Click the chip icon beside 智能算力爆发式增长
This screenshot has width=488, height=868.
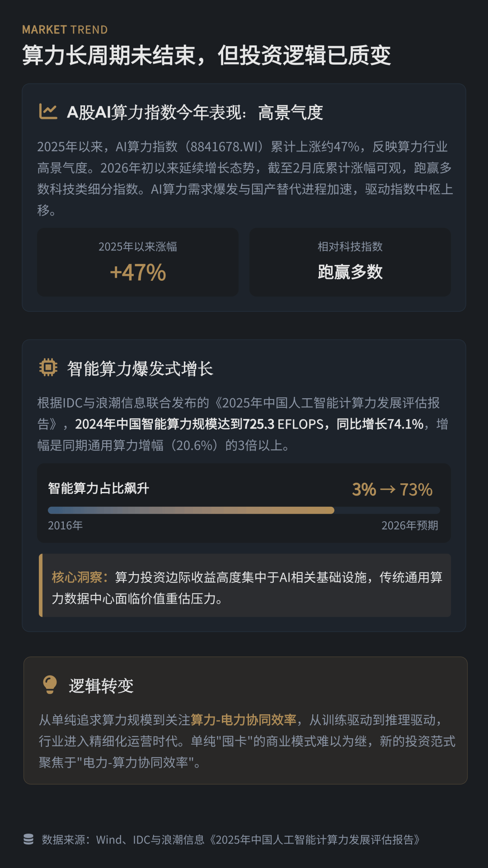pos(48,368)
